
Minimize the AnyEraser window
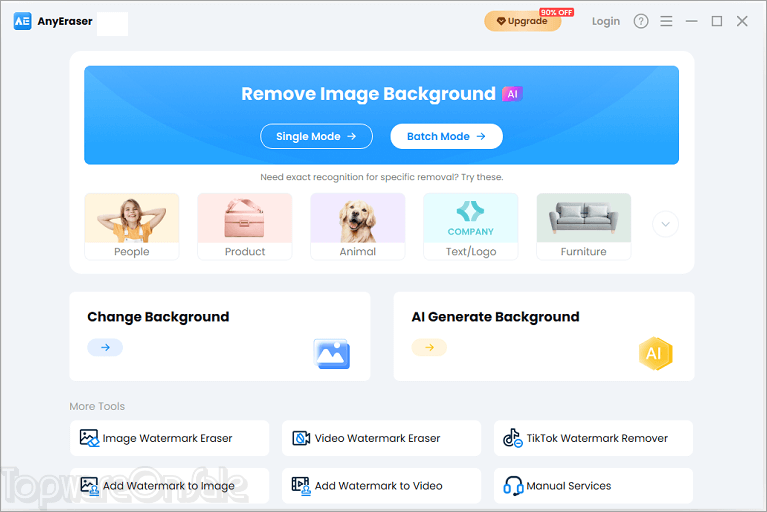(x=691, y=21)
